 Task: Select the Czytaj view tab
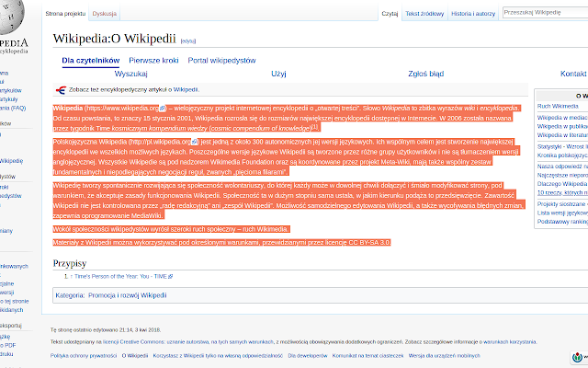[x=390, y=14]
